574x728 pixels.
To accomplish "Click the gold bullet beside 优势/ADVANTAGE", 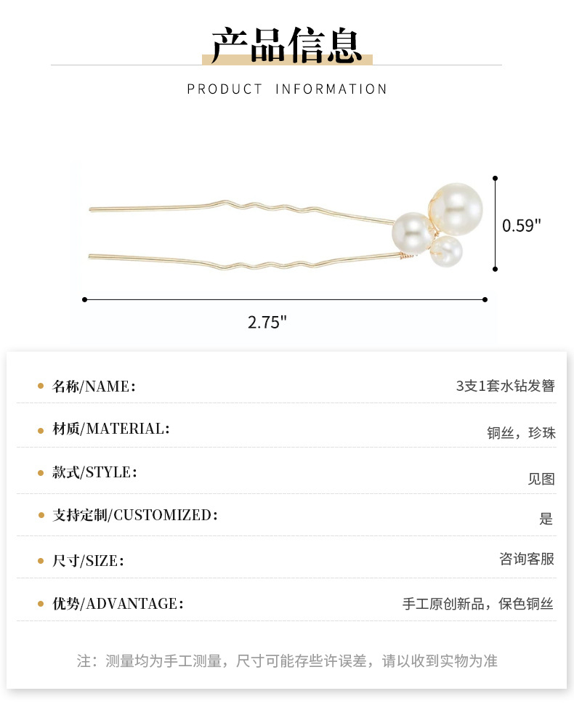I will click(x=41, y=604).
